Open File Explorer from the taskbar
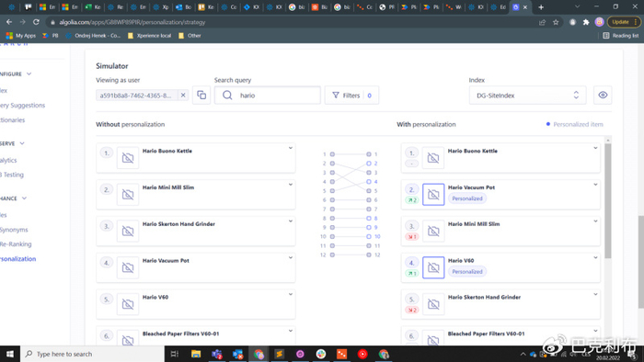The image size is (644, 362). [196, 354]
